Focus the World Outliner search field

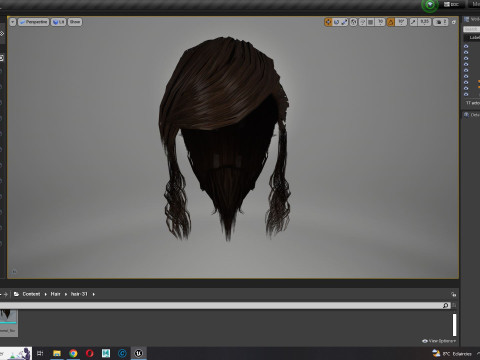tap(471, 29)
